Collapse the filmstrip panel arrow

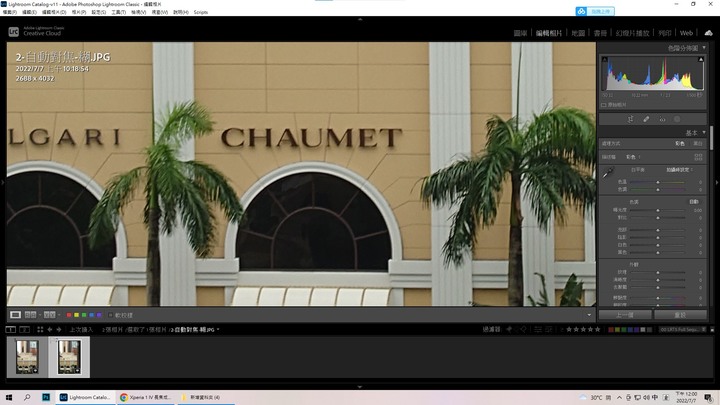point(360,387)
